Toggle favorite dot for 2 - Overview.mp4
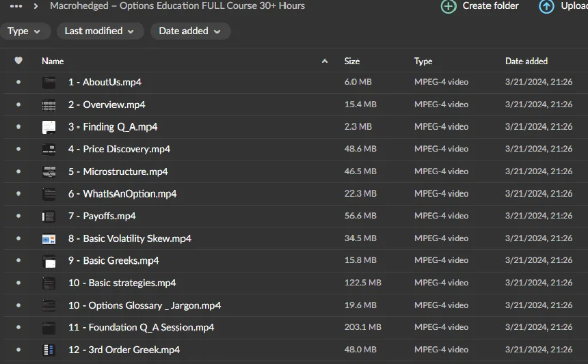588x364 pixels. 18,105
